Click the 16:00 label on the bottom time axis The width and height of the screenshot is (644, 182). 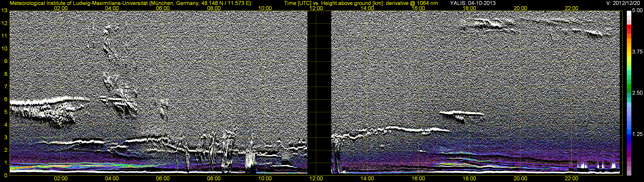tap(418, 179)
